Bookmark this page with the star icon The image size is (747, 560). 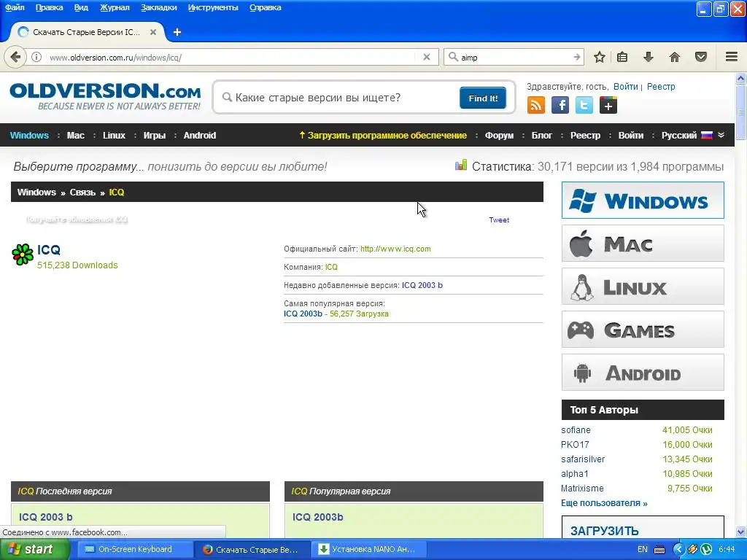pos(600,57)
